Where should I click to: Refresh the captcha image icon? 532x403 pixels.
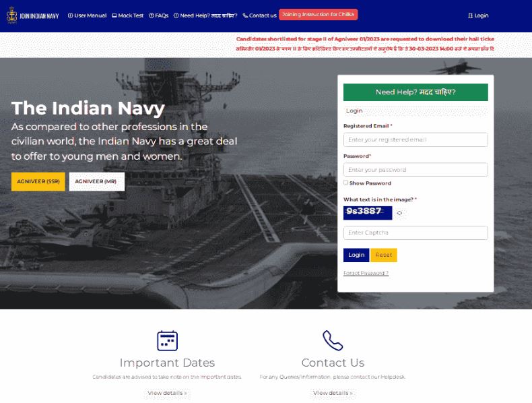click(399, 213)
